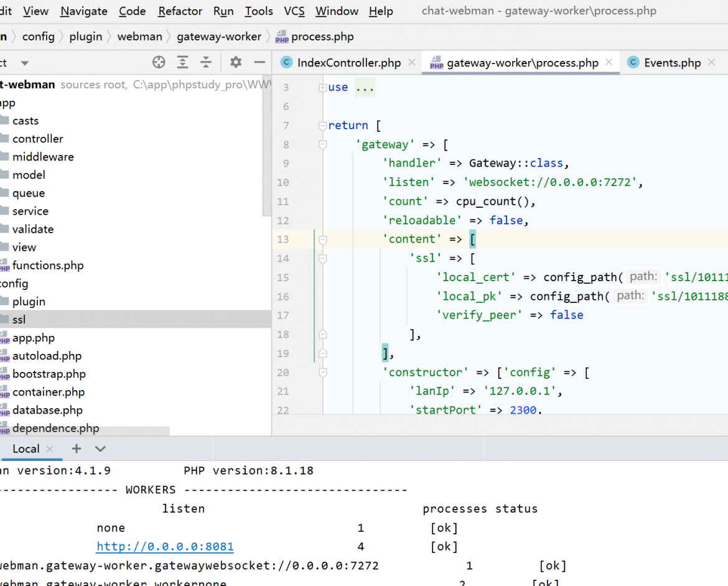Collapse the 'gateway' array fold on line 8

(322, 145)
